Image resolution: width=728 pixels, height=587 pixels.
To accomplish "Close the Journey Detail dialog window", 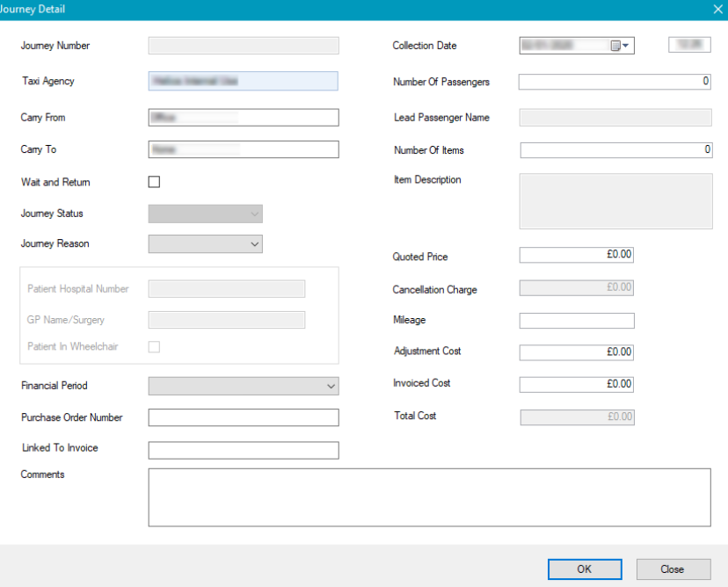I will [717, 9].
